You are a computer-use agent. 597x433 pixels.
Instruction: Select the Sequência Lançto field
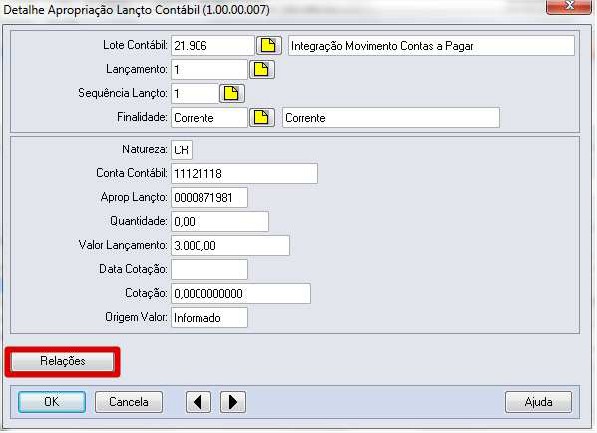coord(195,93)
